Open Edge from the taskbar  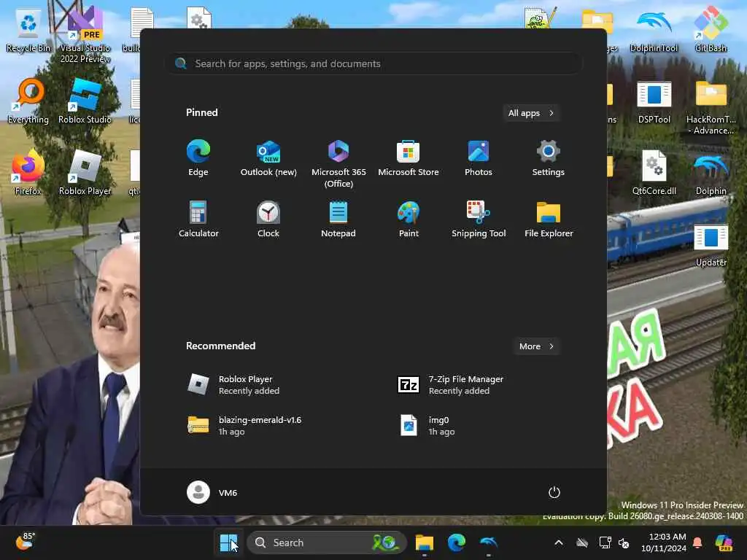tap(457, 542)
